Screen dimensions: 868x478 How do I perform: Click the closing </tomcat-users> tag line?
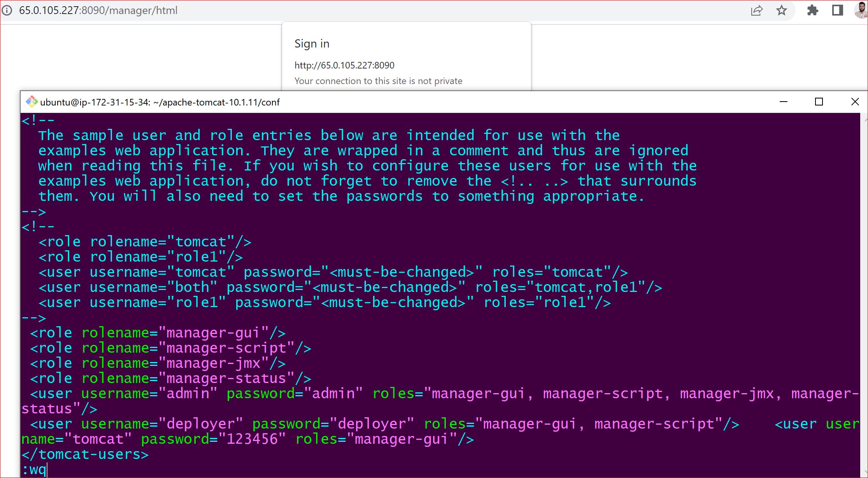tap(85, 454)
